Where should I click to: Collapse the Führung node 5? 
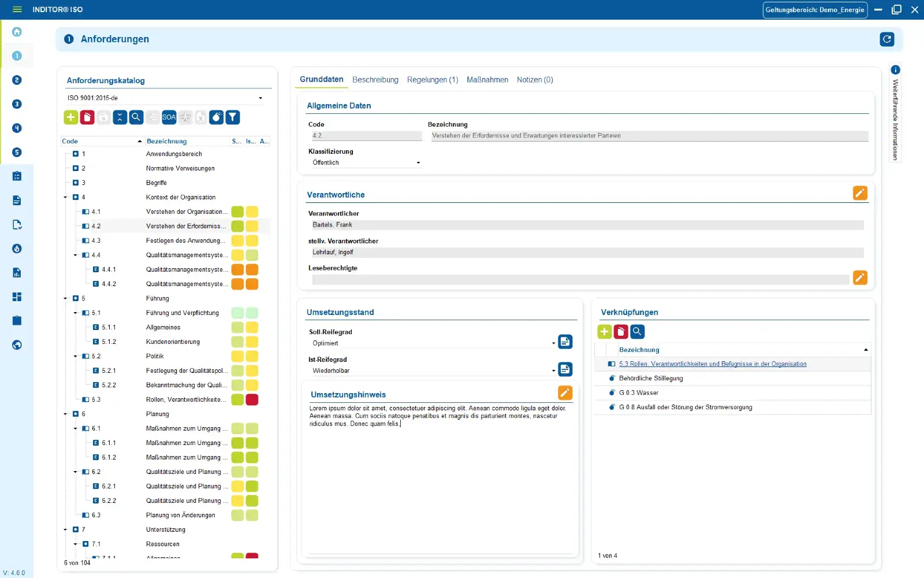point(65,298)
